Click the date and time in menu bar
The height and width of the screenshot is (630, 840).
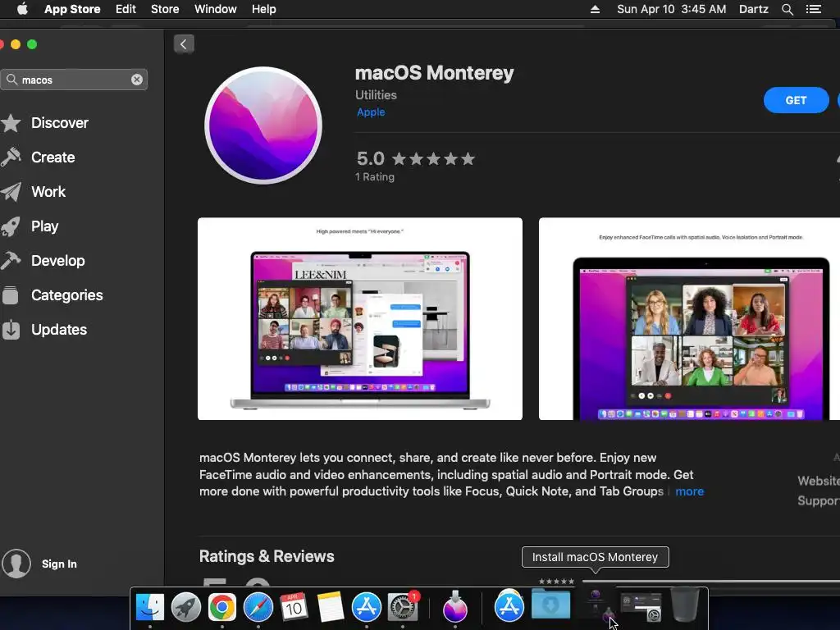(x=671, y=9)
